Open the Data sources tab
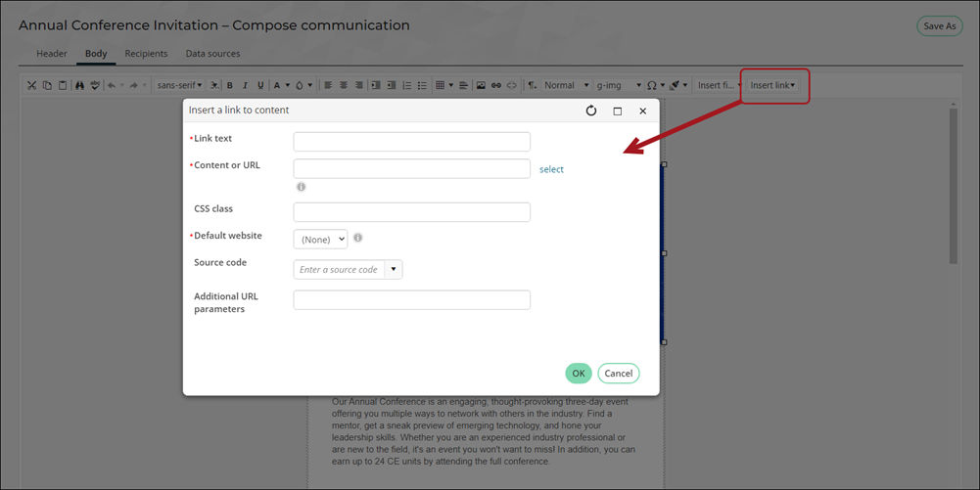This screenshot has height=490, width=980. point(212,54)
